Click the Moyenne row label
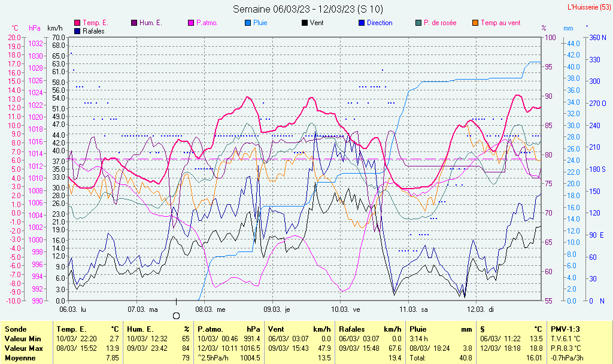 20,358
